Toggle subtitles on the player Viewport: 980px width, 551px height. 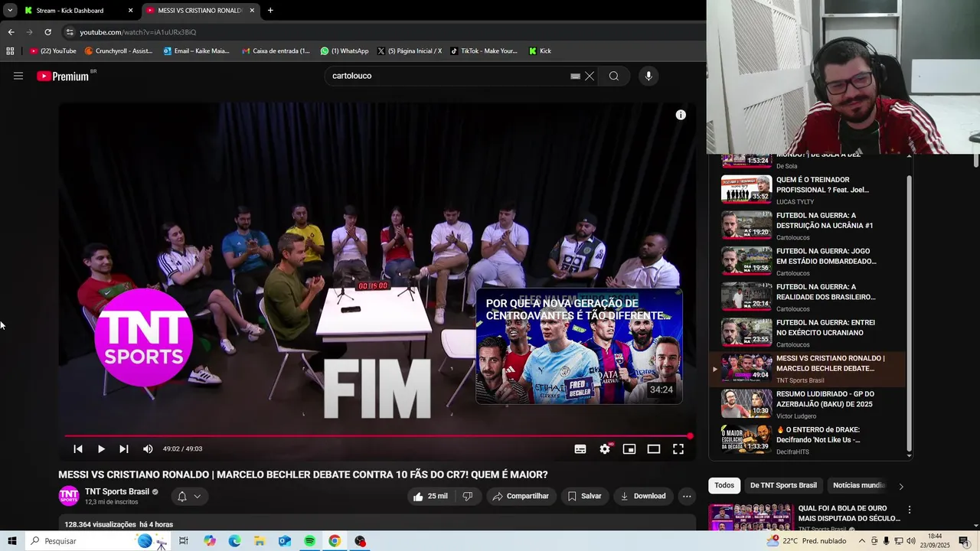[580, 449]
